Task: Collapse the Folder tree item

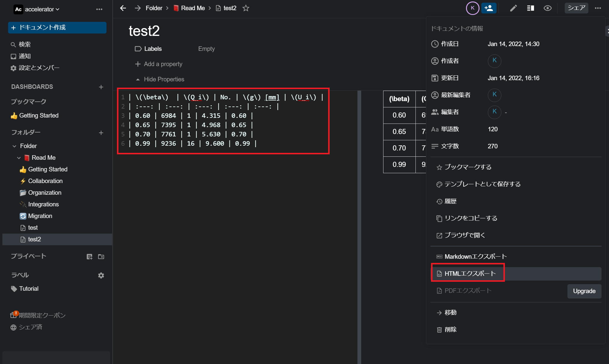Action: coord(14,146)
